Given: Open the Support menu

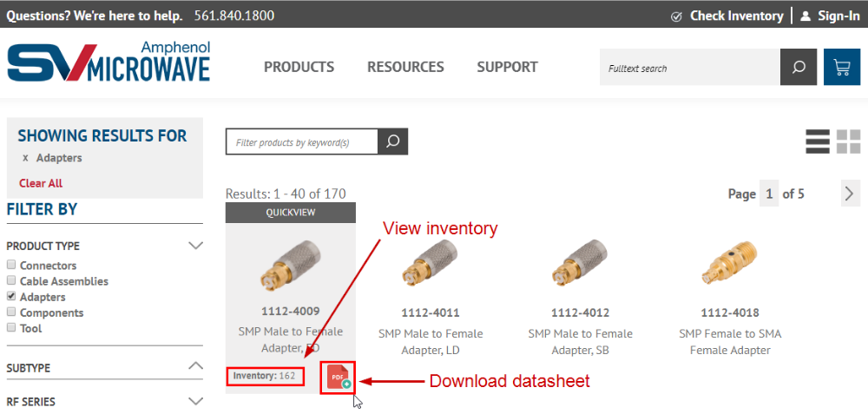Looking at the screenshot, I should [x=507, y=67].
